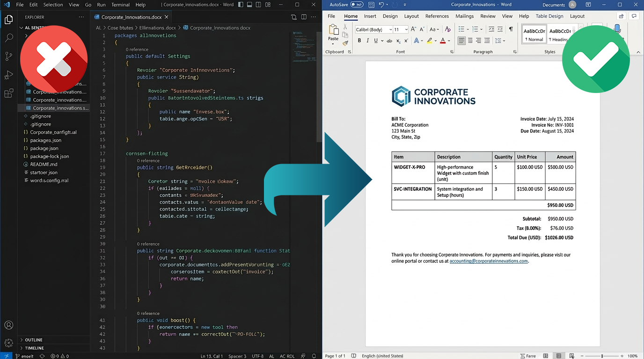Click the split editor icon in VS Code
The height and width of the screenshot is (359, 644).
[304, 17]
